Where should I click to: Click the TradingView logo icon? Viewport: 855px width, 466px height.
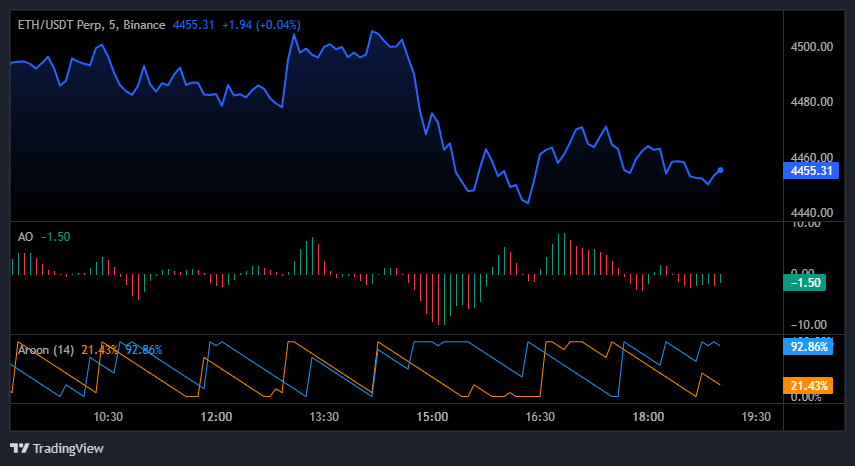[x=18, y=448]
